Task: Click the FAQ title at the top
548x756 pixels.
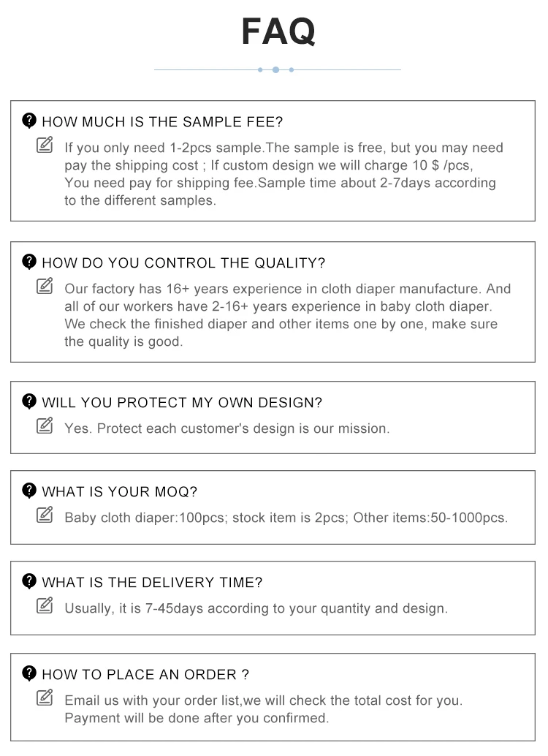Action: point(278,31)
